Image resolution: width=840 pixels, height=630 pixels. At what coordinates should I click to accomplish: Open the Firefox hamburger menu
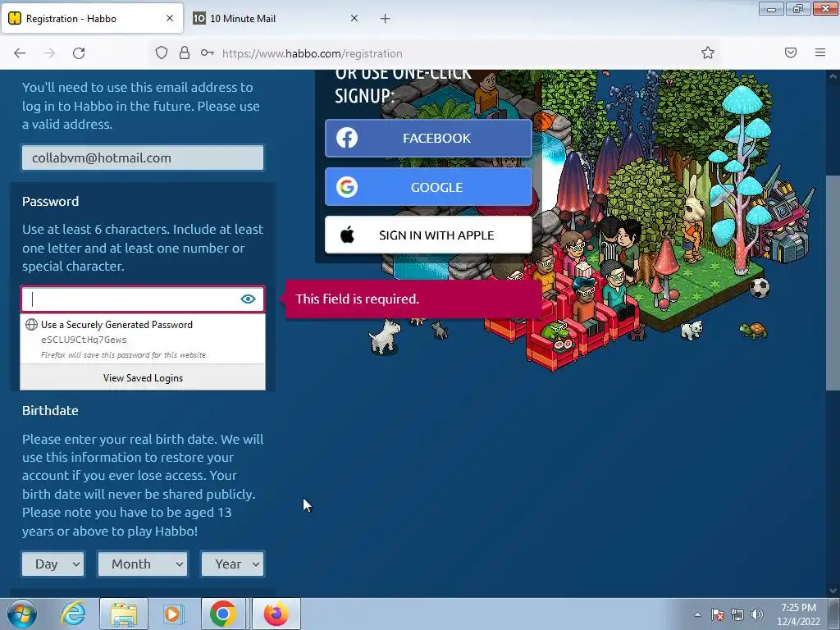[x=820, y=52]
